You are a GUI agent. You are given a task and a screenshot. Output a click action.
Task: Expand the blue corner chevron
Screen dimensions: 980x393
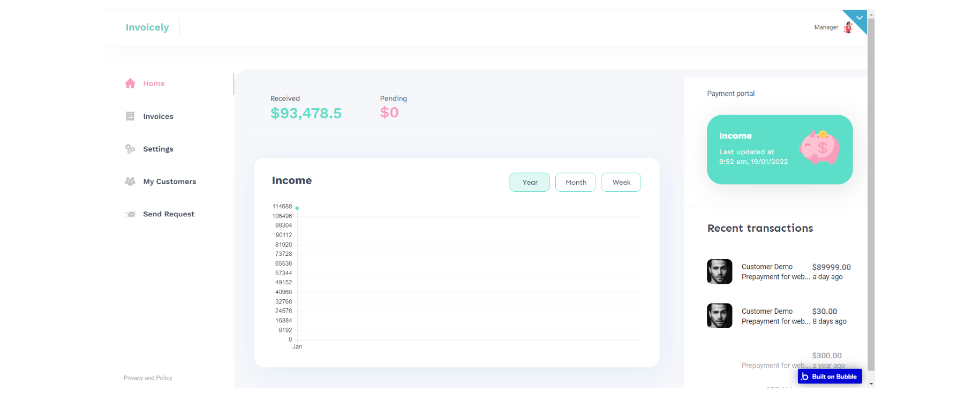(859, 18)
